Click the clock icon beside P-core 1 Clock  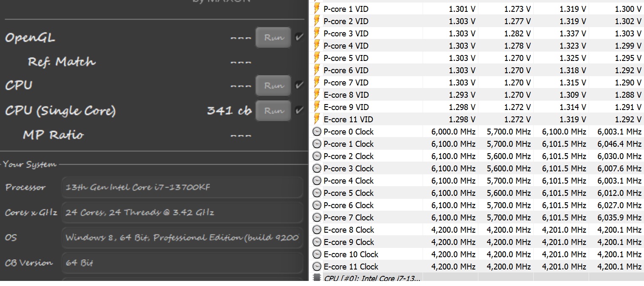317,144
